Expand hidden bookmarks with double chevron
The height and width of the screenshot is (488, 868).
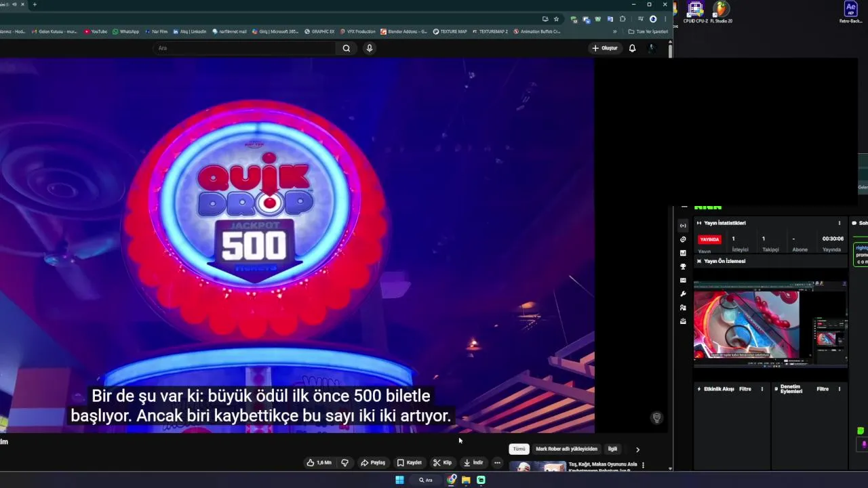click(615, 31)
